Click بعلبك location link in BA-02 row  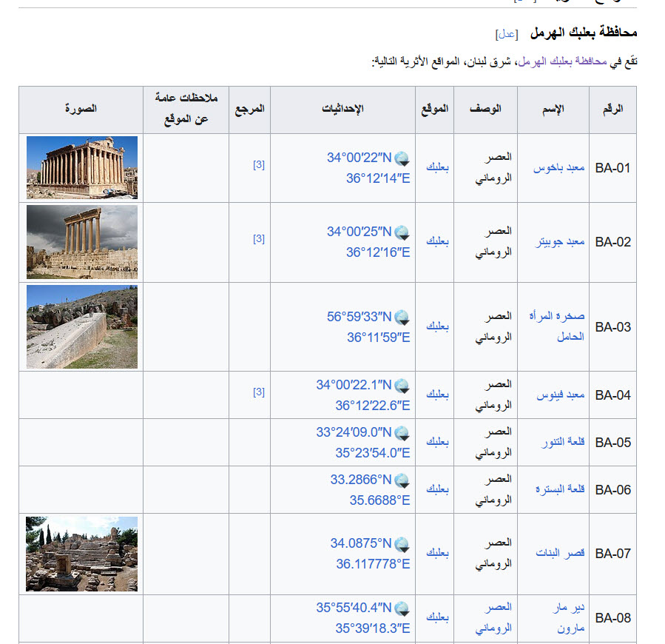tap(437, 241)
